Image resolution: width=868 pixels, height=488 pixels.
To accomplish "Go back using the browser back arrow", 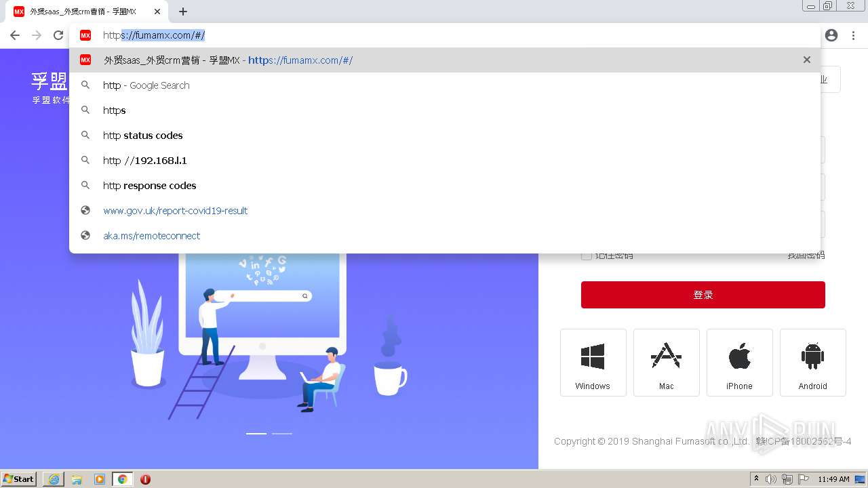I will click(15, 35).
